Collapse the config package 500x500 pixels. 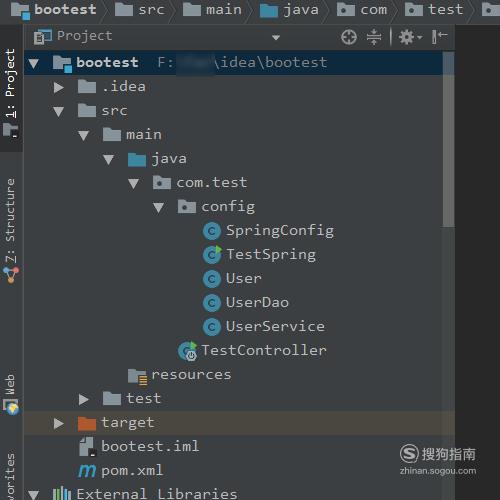[x=158, y=207]
